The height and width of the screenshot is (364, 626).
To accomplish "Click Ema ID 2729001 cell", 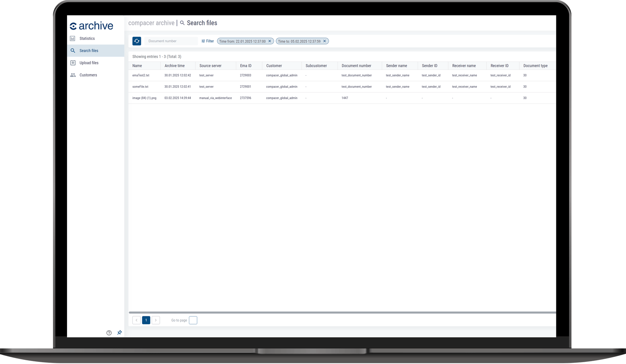I will tap(246, 87).
